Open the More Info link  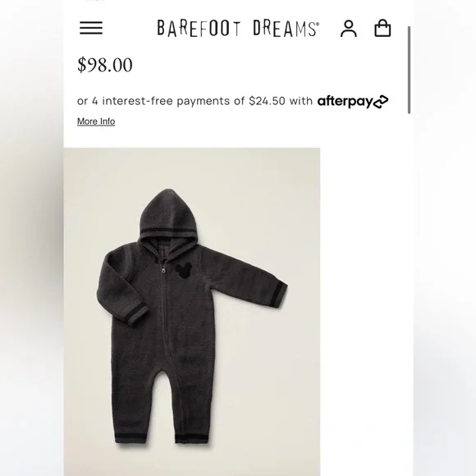click(x=96, y=121)
